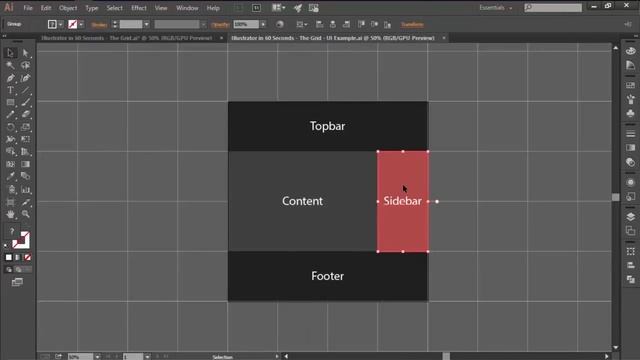Switch to 'The Grid.ai' document tab
The width and height of the screenshot is (640, 360).
(127, 38)
